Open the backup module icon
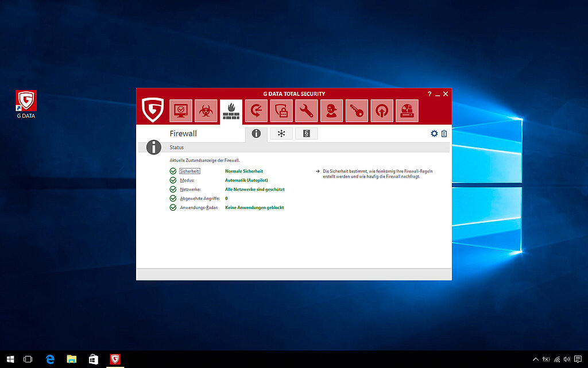588x368 pixels. click(256, 111)
